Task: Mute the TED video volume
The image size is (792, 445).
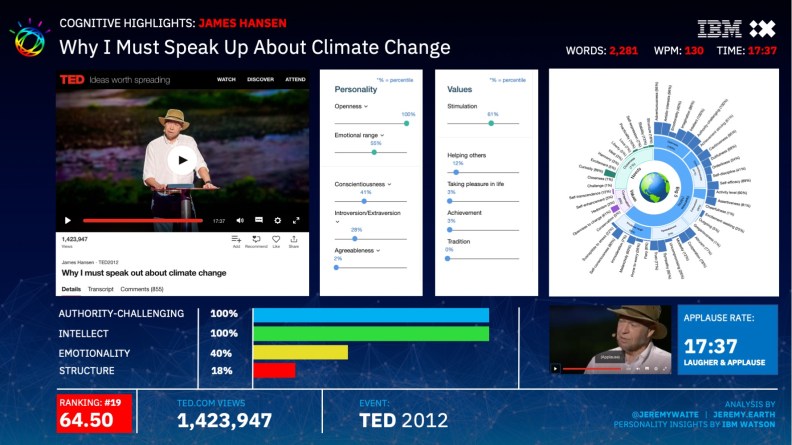Action: 238,220
